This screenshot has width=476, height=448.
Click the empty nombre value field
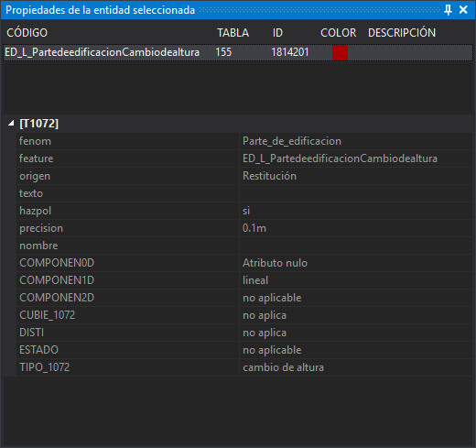pos(356,246)
